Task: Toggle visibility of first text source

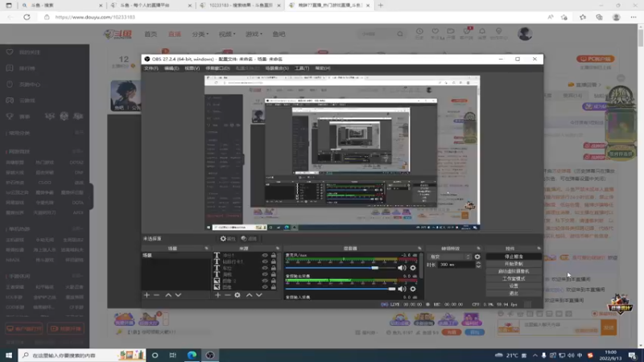Action: coord(265,255)
